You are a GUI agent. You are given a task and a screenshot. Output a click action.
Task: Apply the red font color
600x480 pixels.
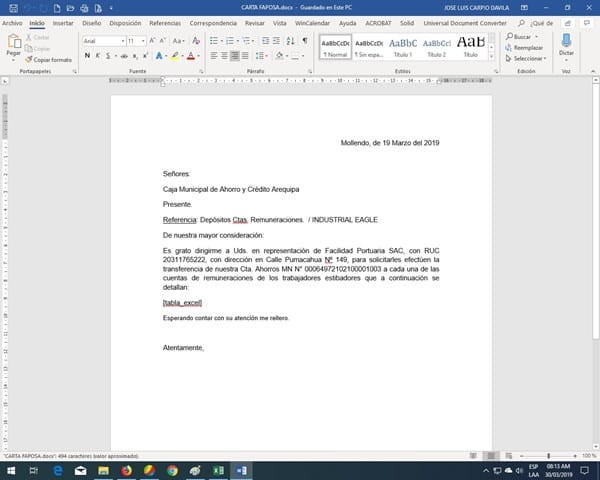pyautogui.click(x=191, y=56)
